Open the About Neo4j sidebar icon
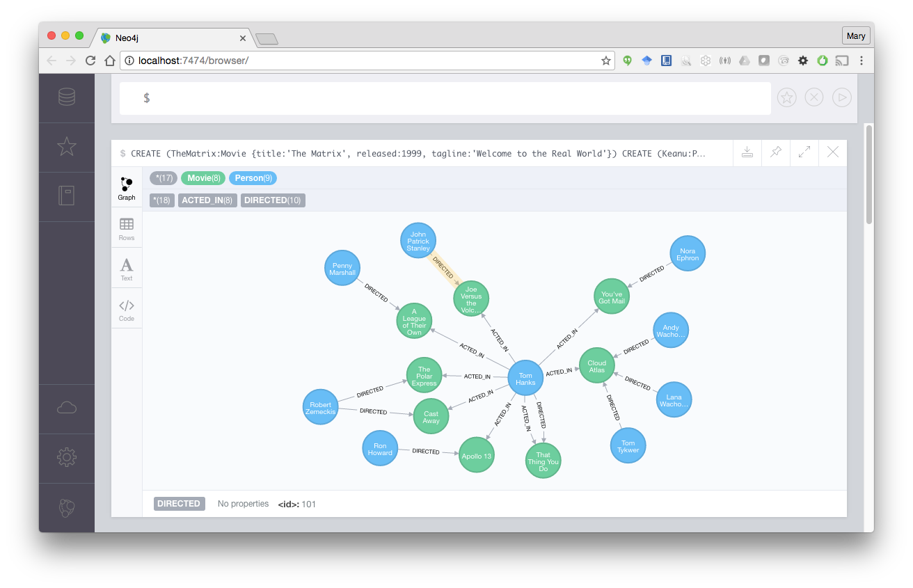The width and height of the screenshot is (913, 588). pyautogui.click(x=67, y=508)
